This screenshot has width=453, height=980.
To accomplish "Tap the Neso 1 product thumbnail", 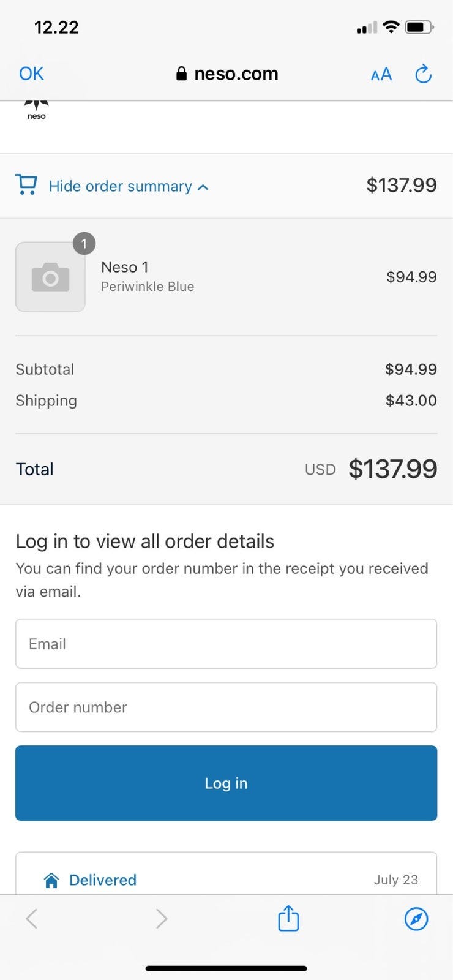I will (x=50, y=277).
